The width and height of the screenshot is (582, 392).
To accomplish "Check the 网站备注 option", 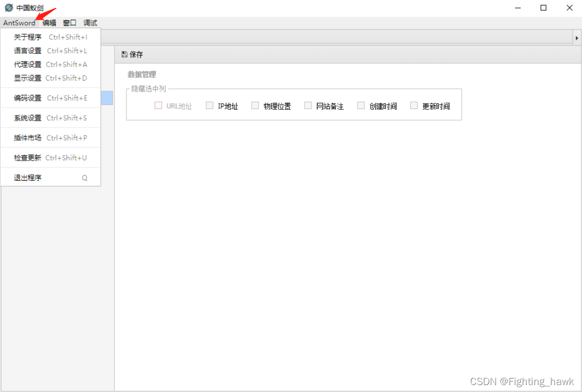I will pos(308,105).
